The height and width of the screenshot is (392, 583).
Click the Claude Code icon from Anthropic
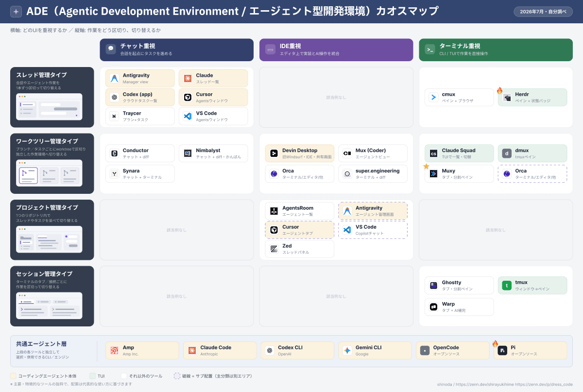tap(192, 351)
